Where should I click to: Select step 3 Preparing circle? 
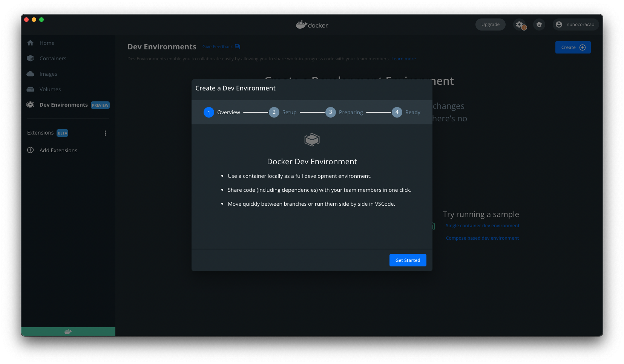[331, 112]
